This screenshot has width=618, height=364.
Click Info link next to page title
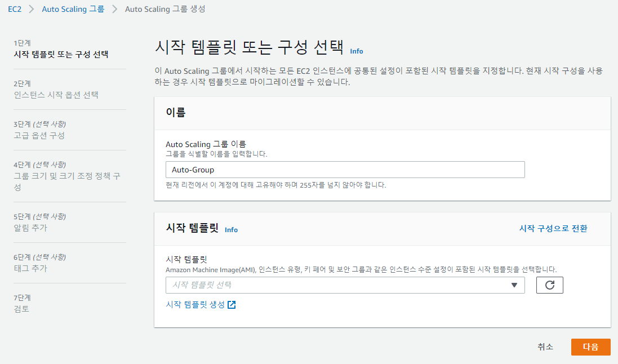click(x=356, y=51)
